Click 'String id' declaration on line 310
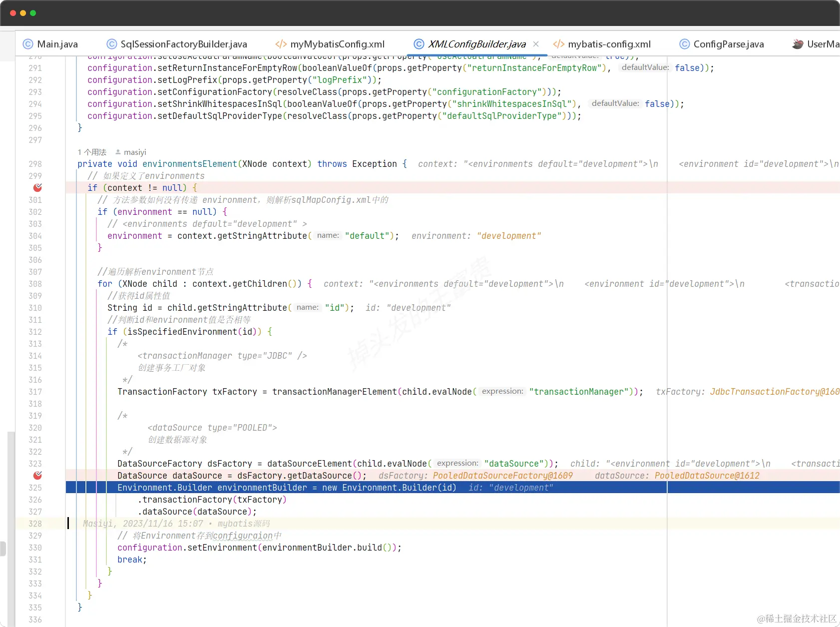840x627 pixels. click(x=130, y=308)
